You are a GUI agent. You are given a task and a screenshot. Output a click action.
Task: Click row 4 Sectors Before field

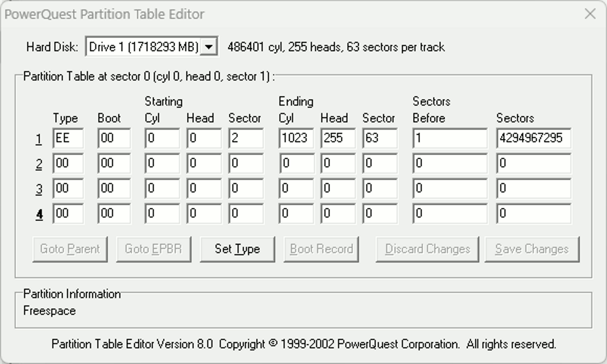[x=450, y=213]
